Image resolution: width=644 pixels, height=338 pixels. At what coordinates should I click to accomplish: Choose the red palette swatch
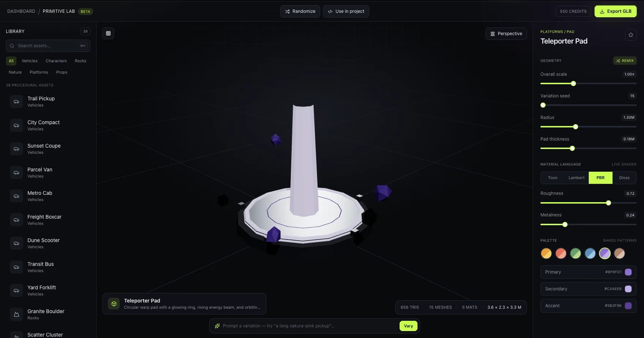click(561, 253)
